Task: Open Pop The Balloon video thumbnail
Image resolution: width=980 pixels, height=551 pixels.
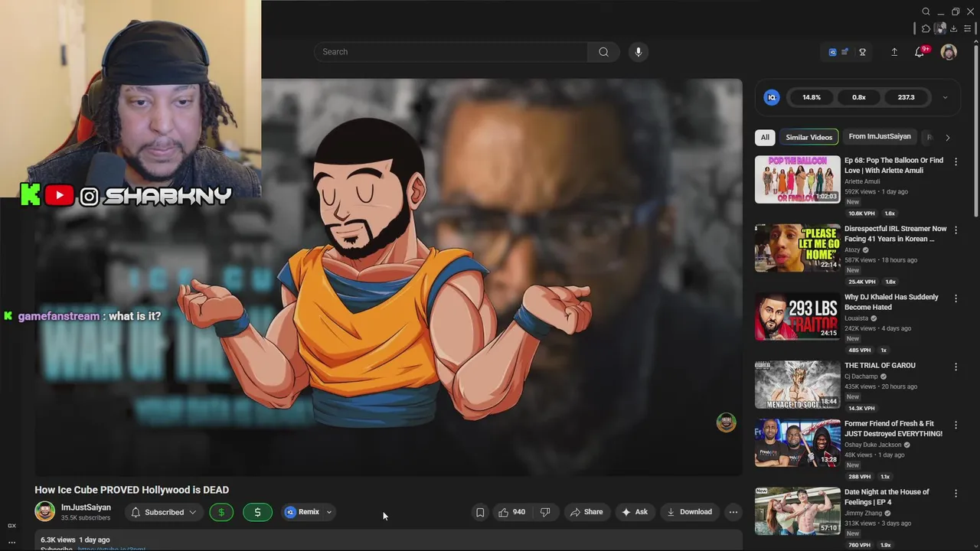Action: 797,180
